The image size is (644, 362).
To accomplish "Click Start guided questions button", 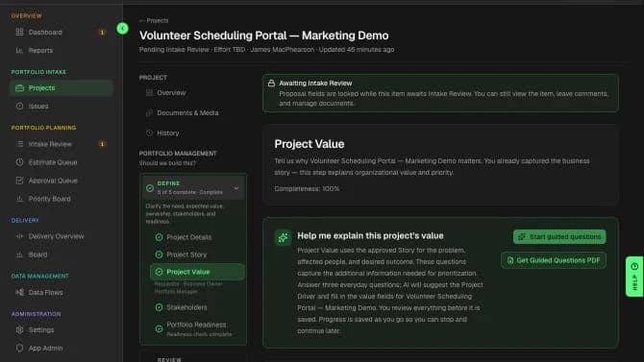I will coord(559,237).
